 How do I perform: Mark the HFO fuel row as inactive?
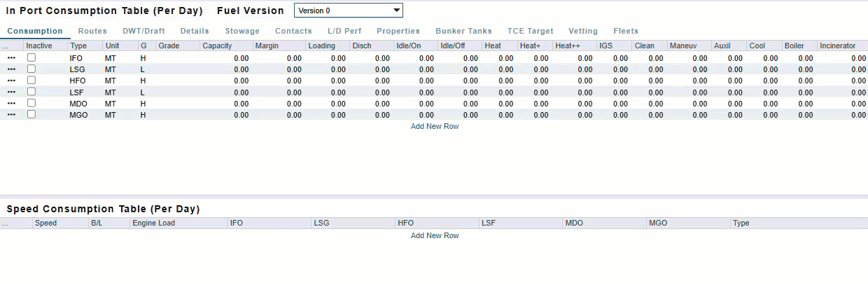click(31, 81)
